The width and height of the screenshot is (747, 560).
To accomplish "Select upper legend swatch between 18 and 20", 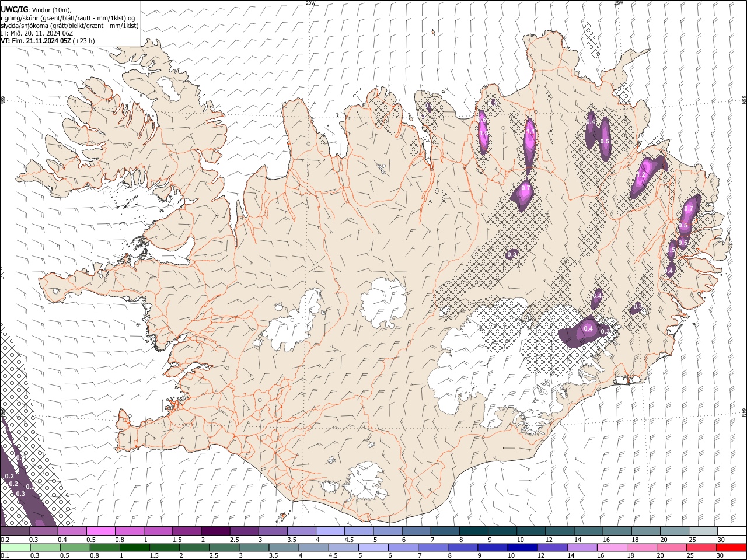I will pyautogui.click(x=647, y=531).
